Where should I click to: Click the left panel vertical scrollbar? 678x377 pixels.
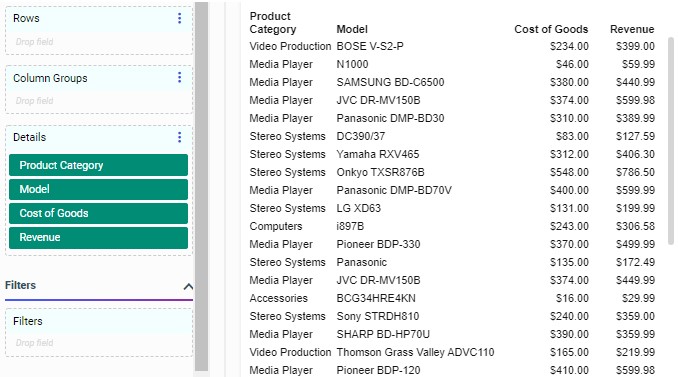201,186
